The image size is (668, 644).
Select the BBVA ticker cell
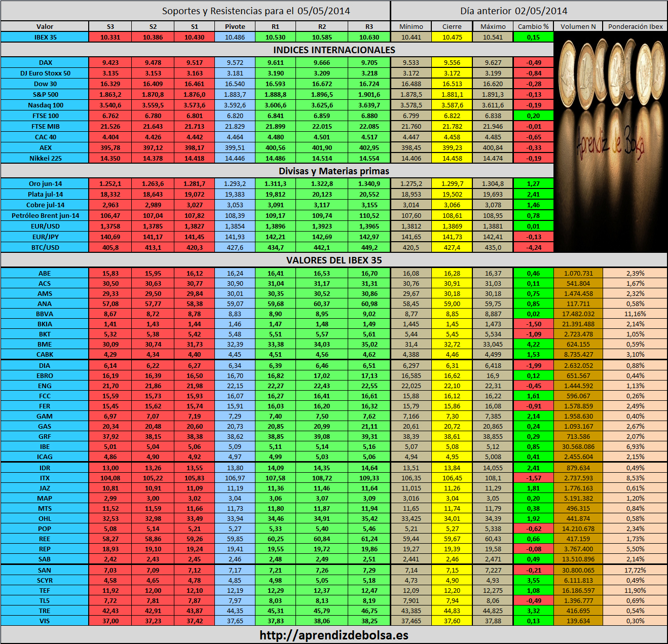tap(45, 314)
